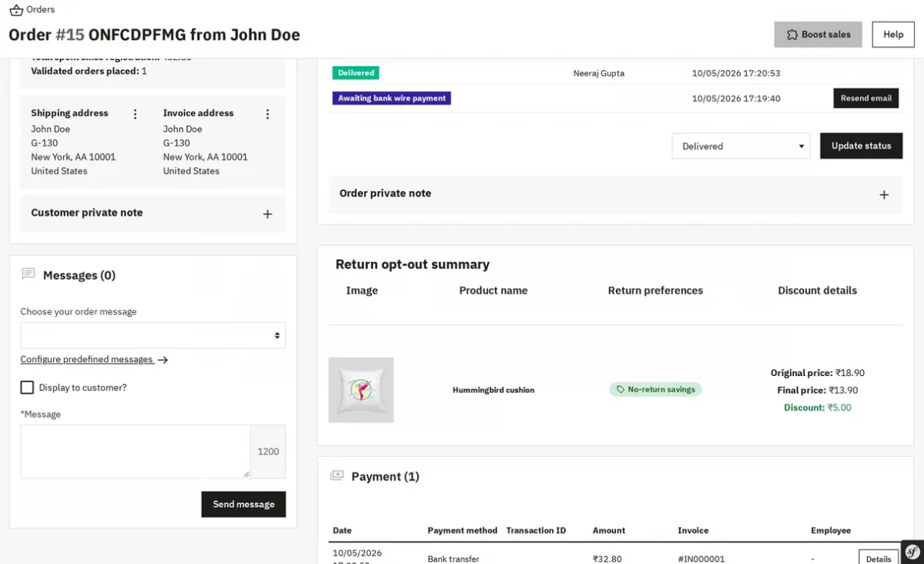Open the Choose your order message dropdown

[153, 335]
